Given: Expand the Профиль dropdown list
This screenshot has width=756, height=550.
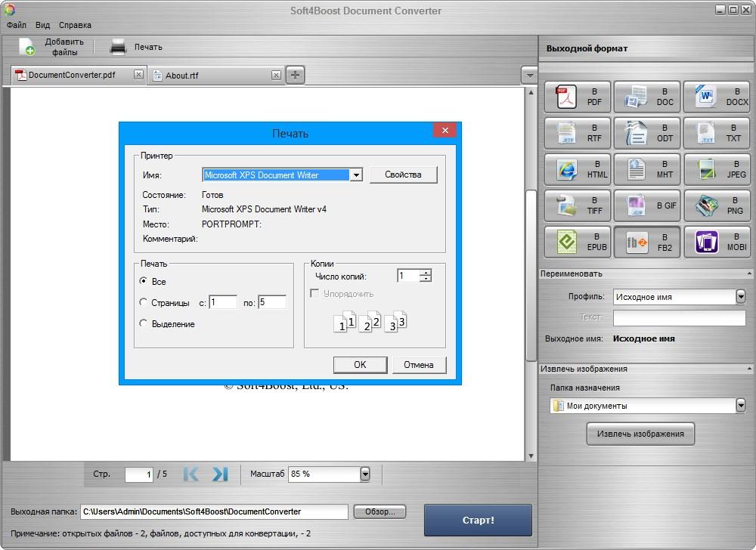Looking at the screenshot, I should coord(740,297).
